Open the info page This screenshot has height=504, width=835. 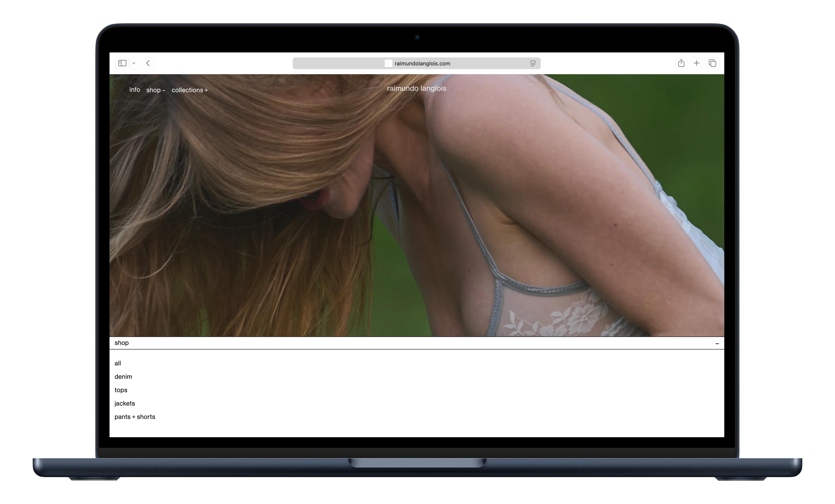coord(134,90)
